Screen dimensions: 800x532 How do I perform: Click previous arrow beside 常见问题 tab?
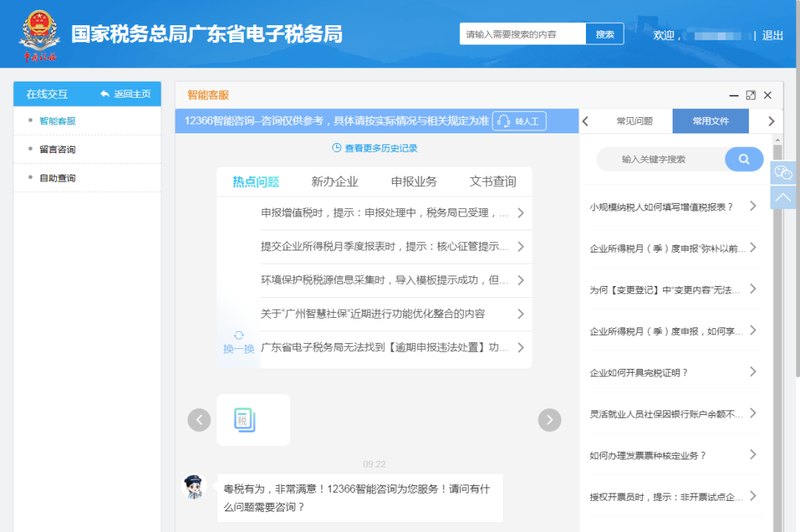coord(586,121)
